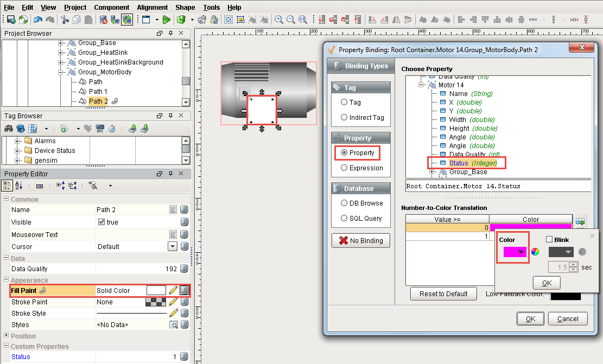The image size is (603, 364).
Task: Click the No Binding button
Action: [360, 241]
